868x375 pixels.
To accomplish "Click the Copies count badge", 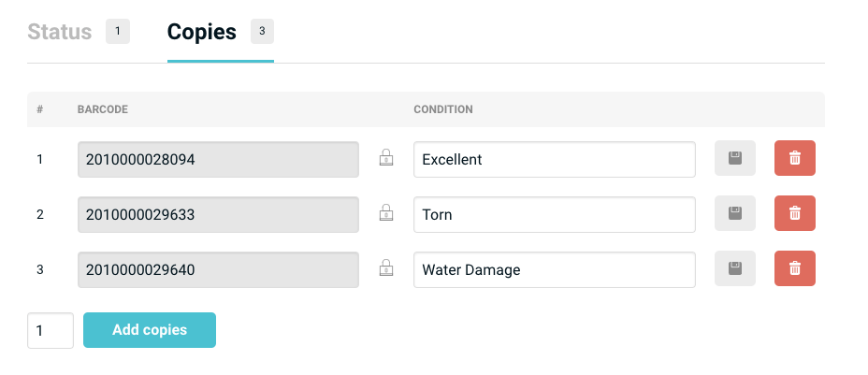I will pos(262,32).
